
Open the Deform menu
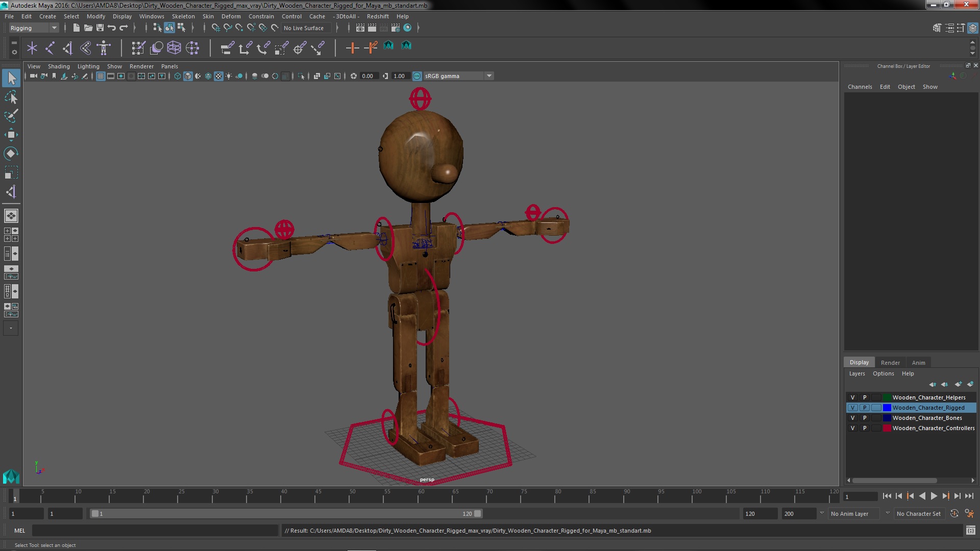tap(231, 16)
